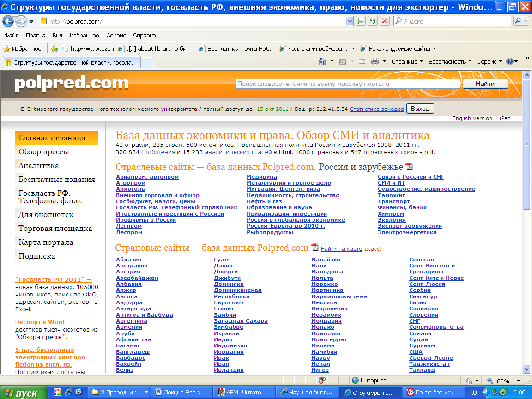Click the browser Forward arrow button
Viewport: 532px width, 399px height.
click(21, 21)
